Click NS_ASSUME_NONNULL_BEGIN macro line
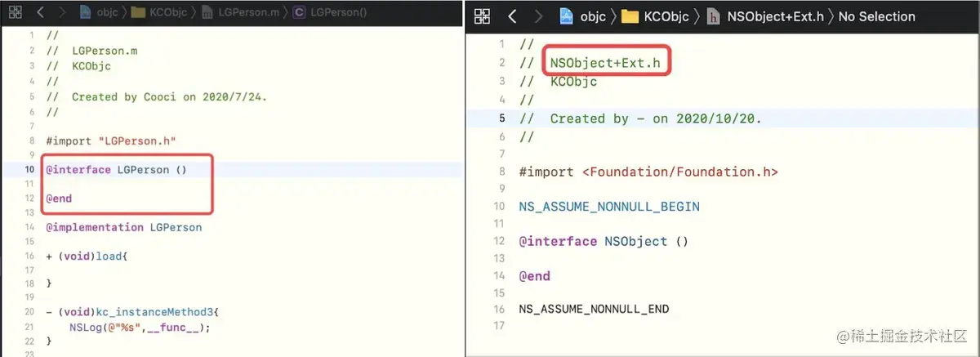Screen dimensions: 980x357 coord(609,207)
